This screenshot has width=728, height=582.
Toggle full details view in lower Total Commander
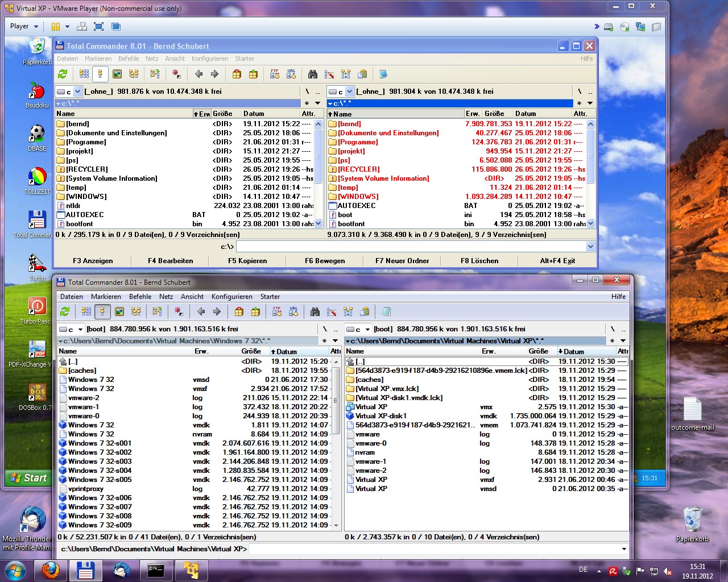coord(103,311)
